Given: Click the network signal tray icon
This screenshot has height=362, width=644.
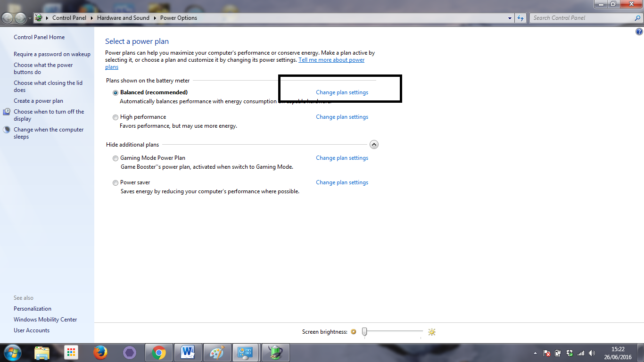Looking at the screenshot, I should pos(581,353).
